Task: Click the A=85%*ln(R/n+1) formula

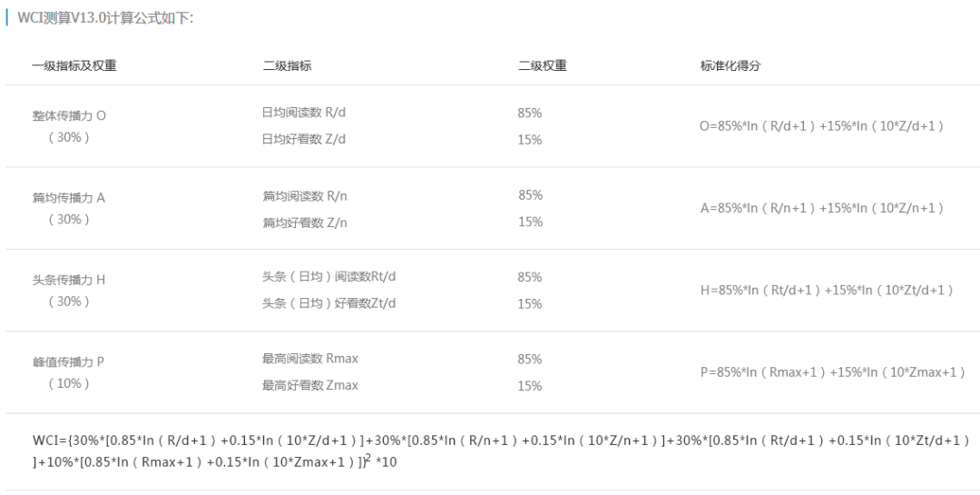Action: 822,208
